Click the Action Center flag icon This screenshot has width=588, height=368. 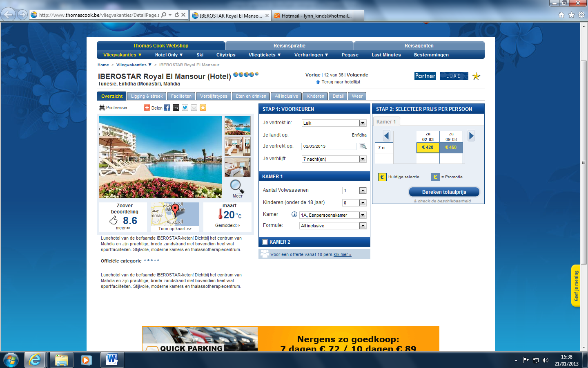pyautogui.click(x=526, y=360)
